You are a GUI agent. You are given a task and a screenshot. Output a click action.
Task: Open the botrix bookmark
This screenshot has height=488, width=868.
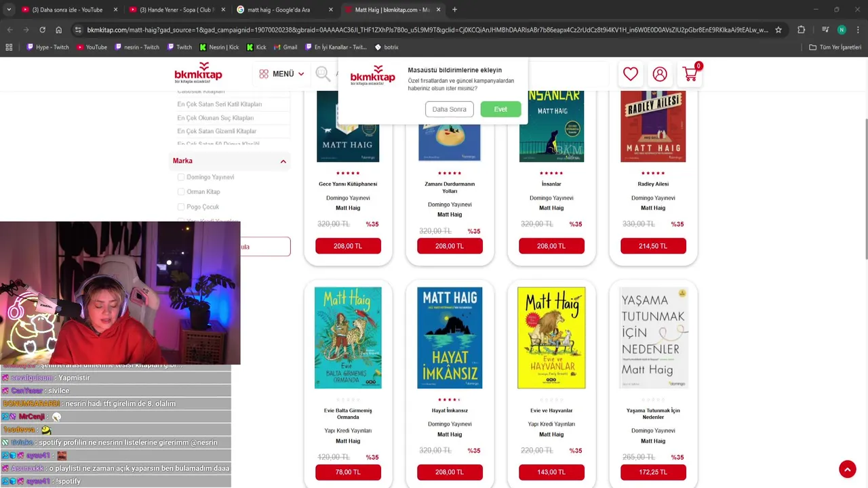[386, 47]
